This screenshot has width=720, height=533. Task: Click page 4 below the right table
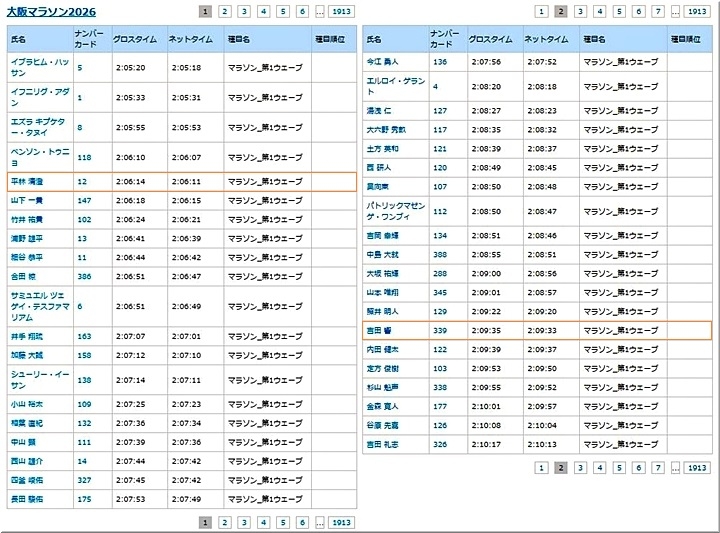point(599,468)
